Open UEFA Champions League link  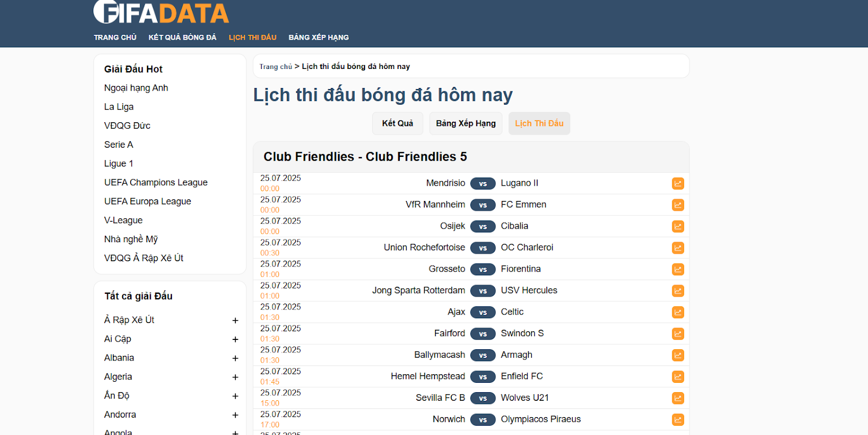click(156, 182)
